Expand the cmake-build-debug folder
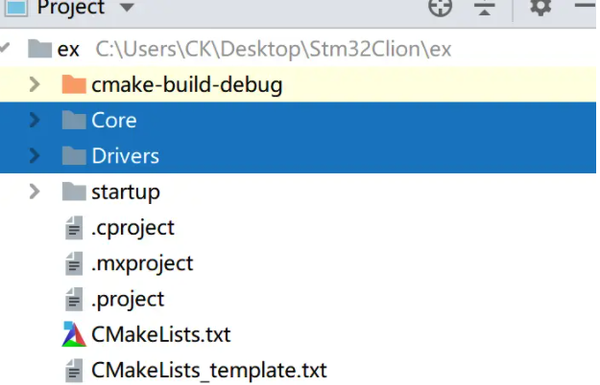Screen dimensions: 600x385 (x=34, y=84)
